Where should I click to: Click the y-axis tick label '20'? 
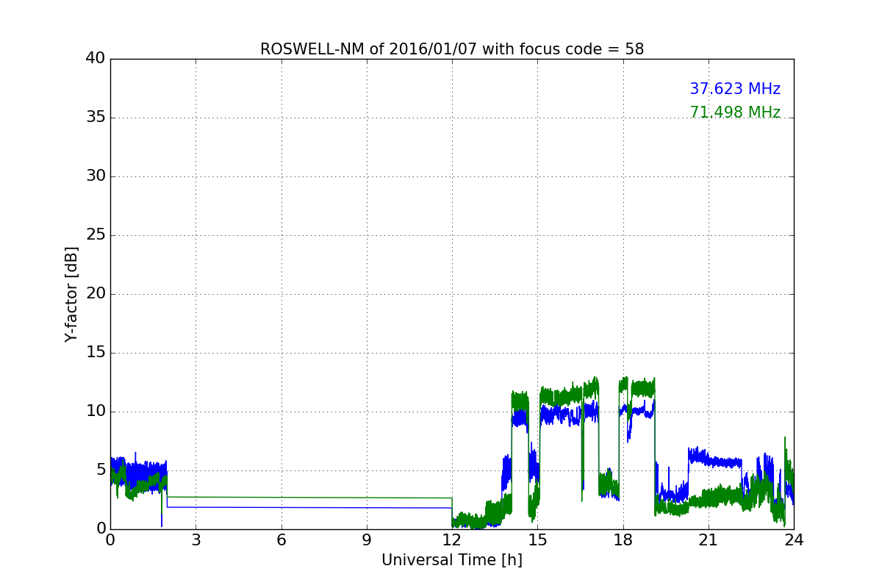tap(96, 294)
